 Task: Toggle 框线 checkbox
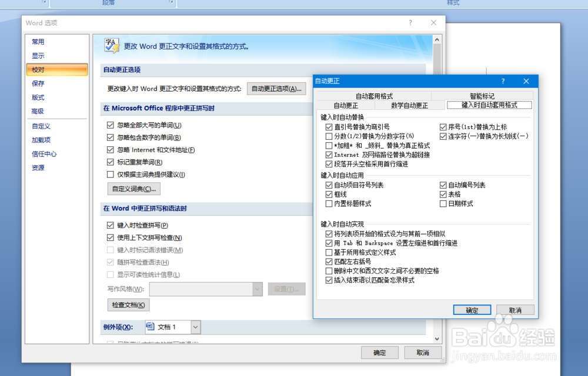point(329,194)
